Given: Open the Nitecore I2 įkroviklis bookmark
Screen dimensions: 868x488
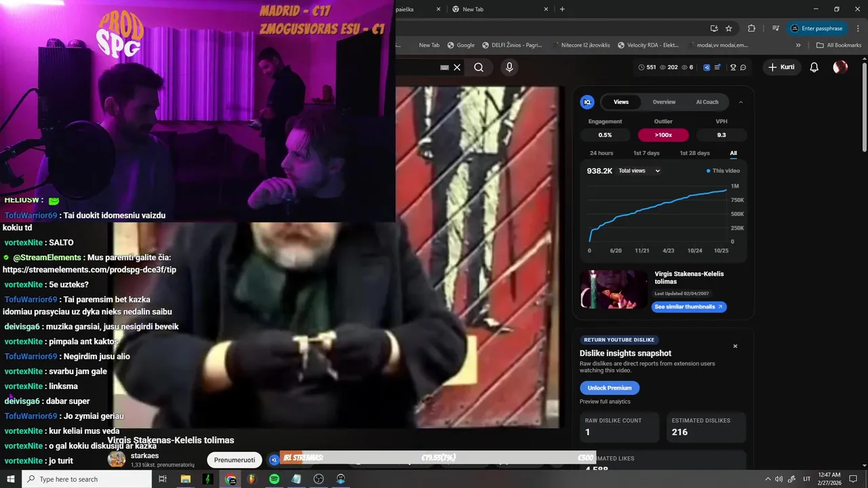Looking at the screenshot, I should click(x=581, y=45).
